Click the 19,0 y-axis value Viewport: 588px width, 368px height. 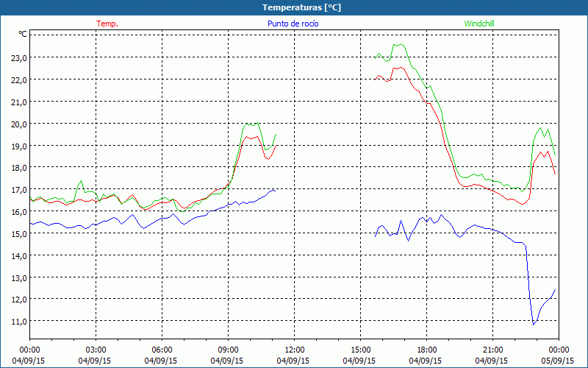click(x=21, y=146)
